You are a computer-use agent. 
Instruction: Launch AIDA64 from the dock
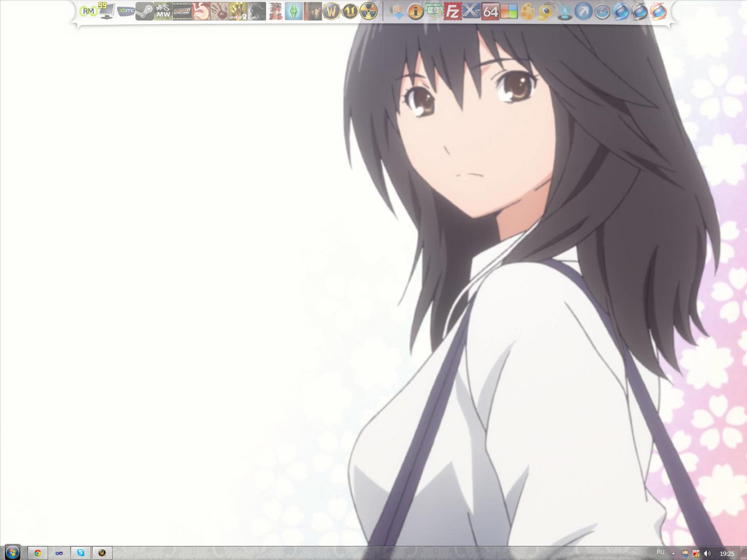point(490,11)
